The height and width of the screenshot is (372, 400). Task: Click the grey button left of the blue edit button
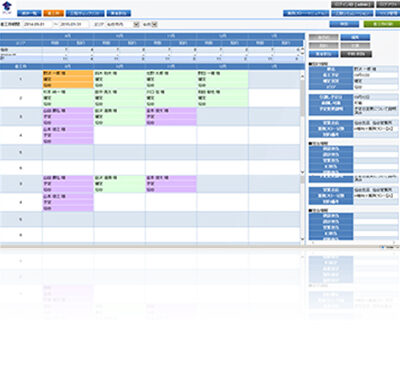point(324,37)
